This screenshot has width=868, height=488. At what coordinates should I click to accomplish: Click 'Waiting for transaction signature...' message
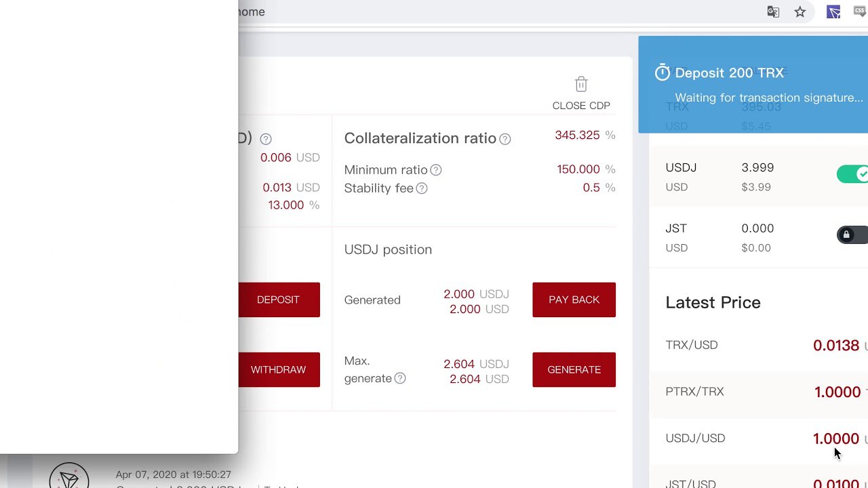click(769, 98)
